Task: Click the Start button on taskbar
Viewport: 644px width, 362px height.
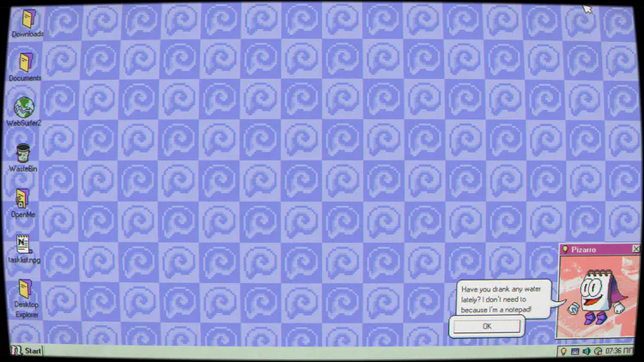Action: coord(26,351)
